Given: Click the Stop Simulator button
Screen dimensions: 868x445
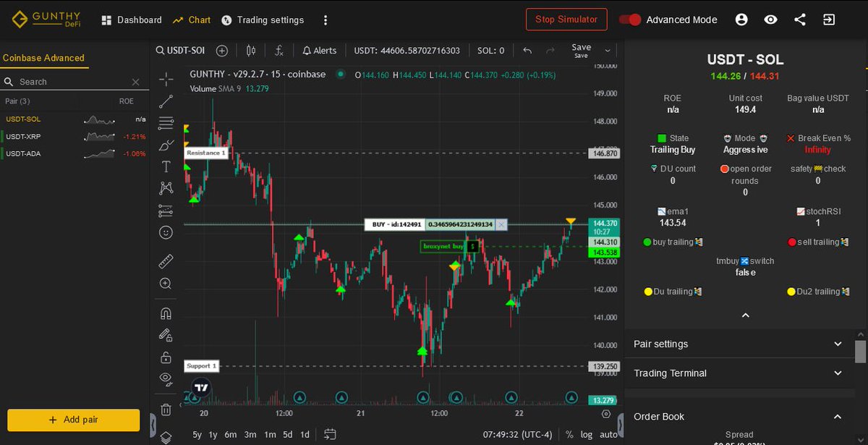Looking at the screenshot, I should click(567, 20).
